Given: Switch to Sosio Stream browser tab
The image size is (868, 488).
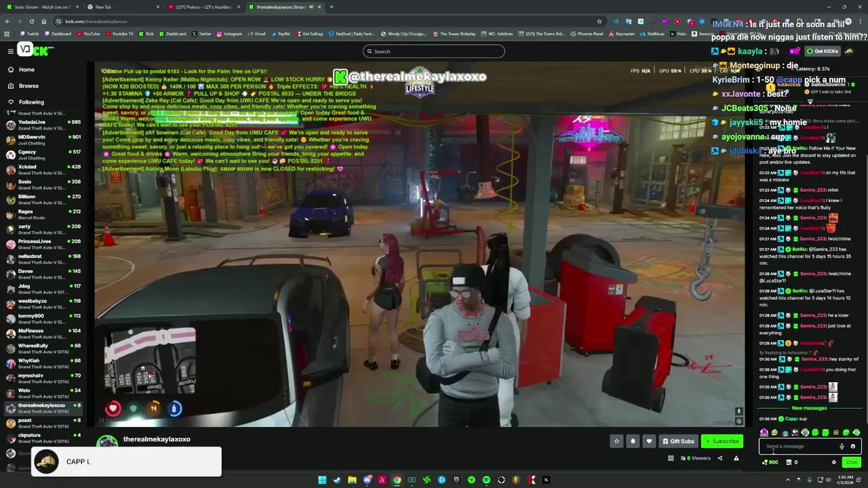Looking at the screenshot, I should coord(41,7).
